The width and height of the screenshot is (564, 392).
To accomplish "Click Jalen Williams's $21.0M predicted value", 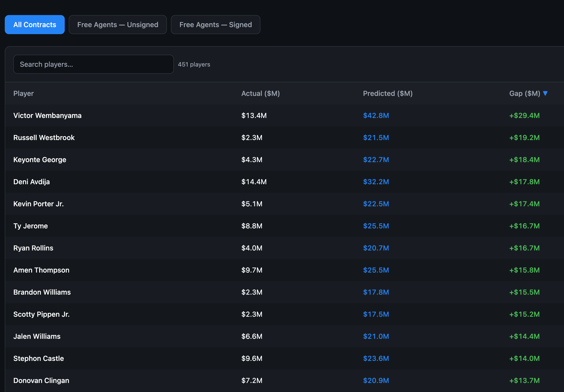I will pos(376,336).
